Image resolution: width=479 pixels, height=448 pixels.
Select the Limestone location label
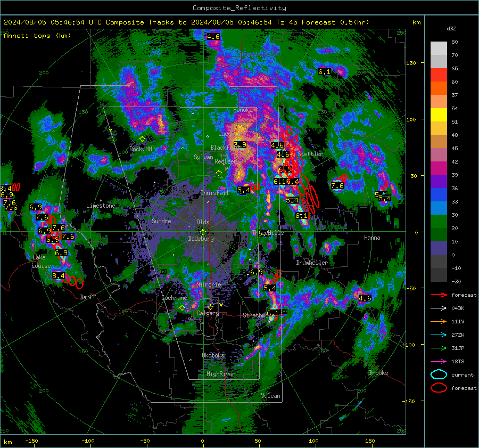(101, 206)
